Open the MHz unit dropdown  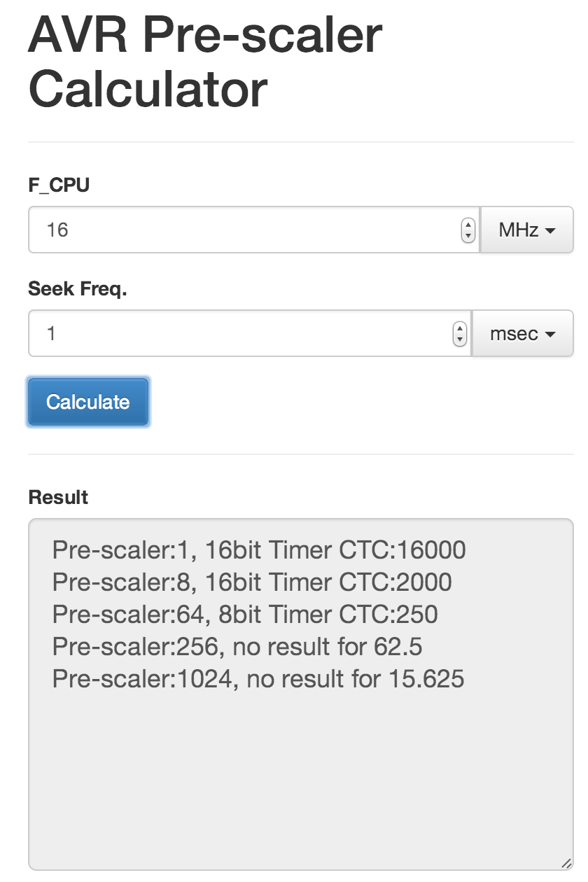526,230
